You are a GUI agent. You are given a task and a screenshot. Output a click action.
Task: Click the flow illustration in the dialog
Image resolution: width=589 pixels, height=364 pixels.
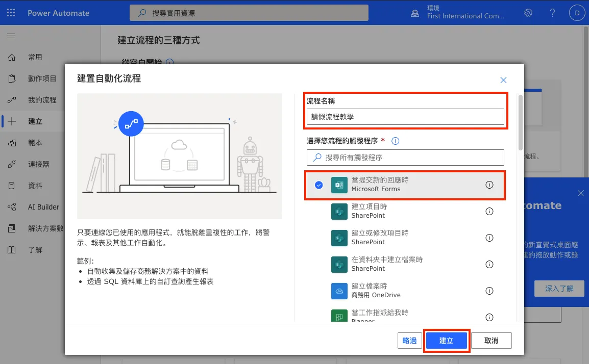[179, 156]
